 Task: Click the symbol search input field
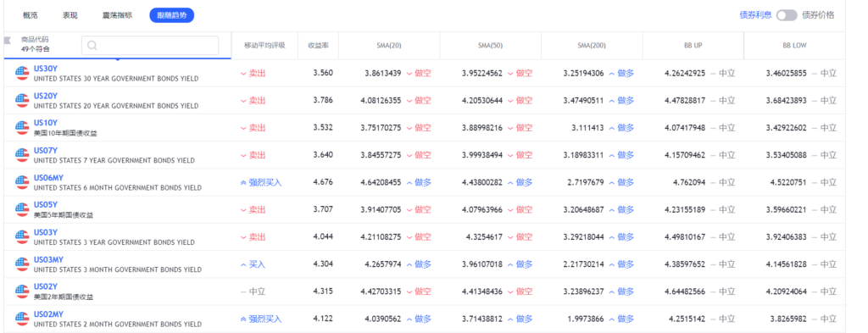(x=150, y=46)
